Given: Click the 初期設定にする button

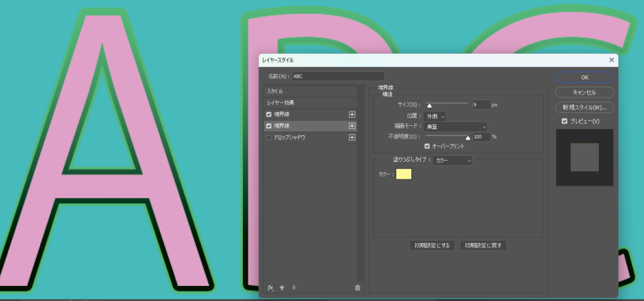Looking at the screenshot, I should click(432, 246).
